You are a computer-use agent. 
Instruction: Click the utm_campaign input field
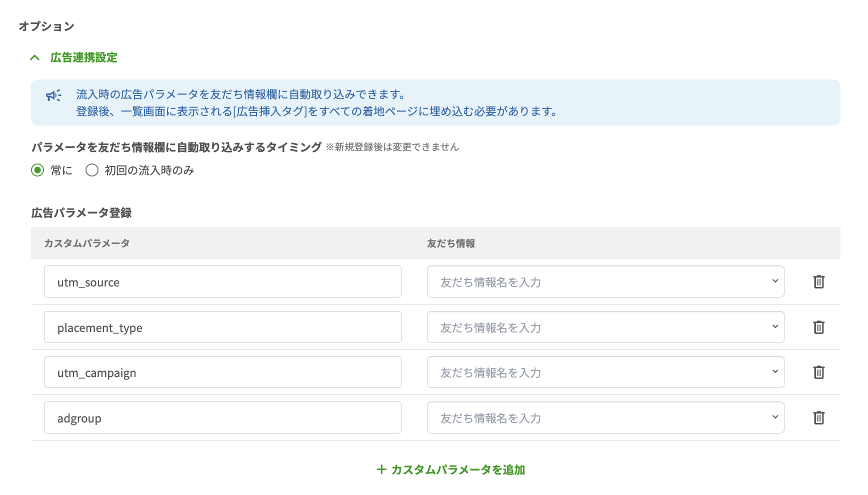click(222, 372)
